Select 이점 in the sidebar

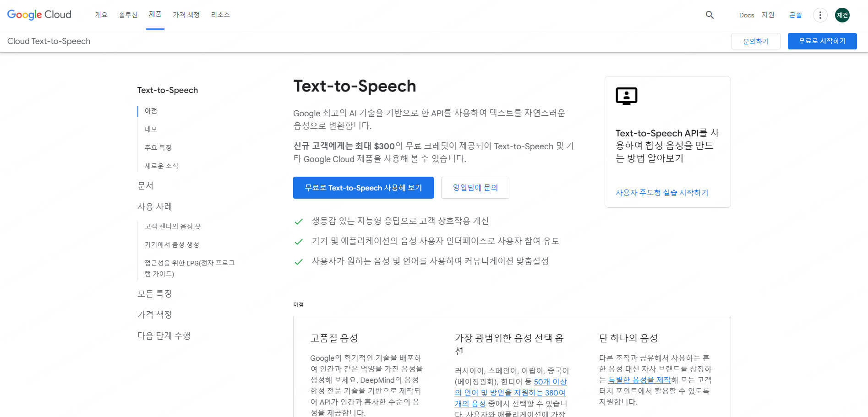pos(151,111)
